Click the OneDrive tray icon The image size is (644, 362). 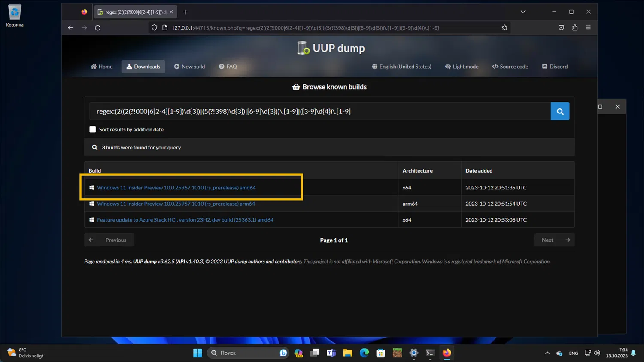(x=559, y=353)
